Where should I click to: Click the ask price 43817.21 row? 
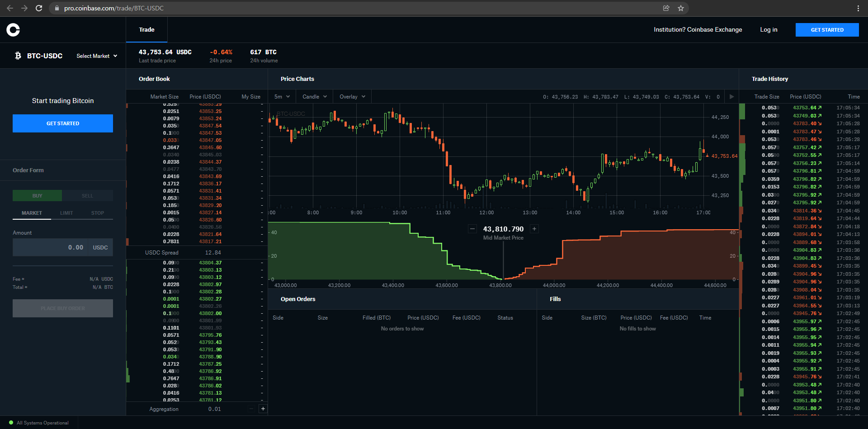tap(197, 241)
